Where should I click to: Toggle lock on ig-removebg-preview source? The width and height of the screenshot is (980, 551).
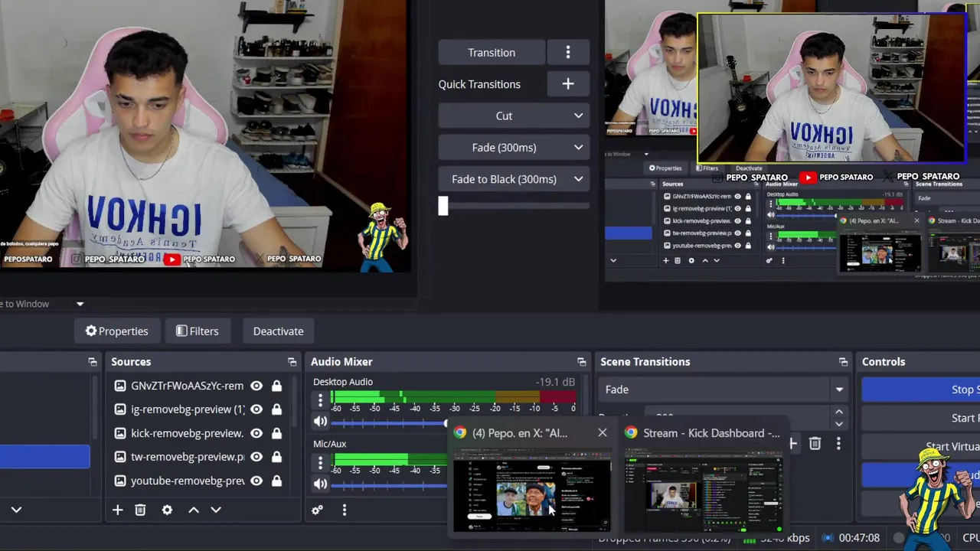tap(276, 409)
